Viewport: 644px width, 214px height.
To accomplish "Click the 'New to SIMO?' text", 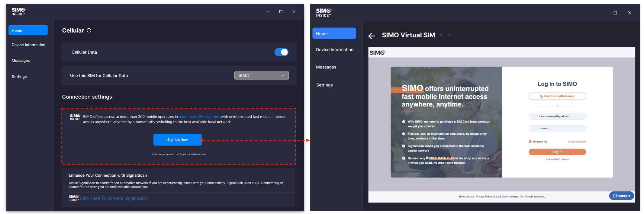I will 553,159.
